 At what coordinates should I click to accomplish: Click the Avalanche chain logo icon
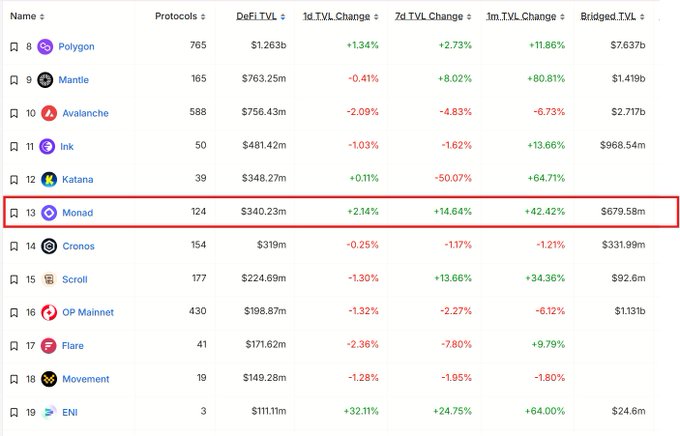pyautogui.click(x=49, y=113)
